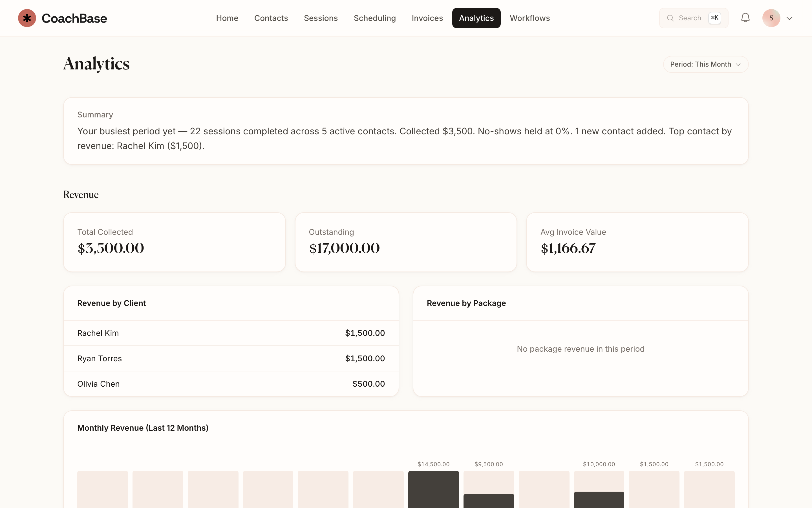Select the Olivia Chen revenue row
The height and width of the screenshot is (508, 812).
[x=231, y=384]
